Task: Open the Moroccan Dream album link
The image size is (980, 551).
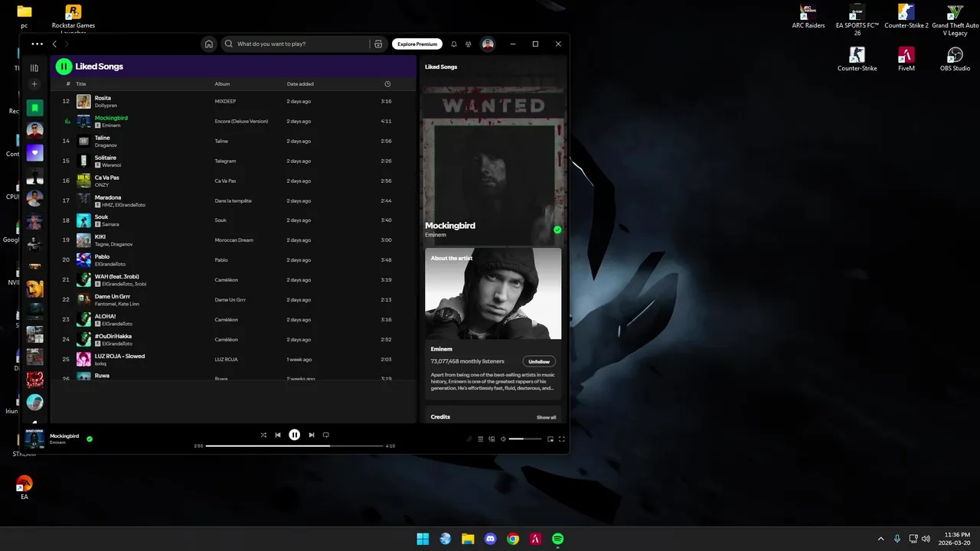Action: (x=234, y=240)
